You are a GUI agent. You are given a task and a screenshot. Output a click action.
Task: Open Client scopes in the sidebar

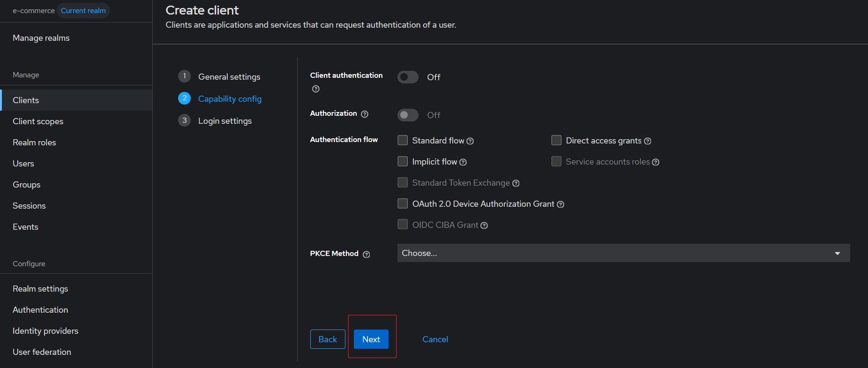[38, 121]
